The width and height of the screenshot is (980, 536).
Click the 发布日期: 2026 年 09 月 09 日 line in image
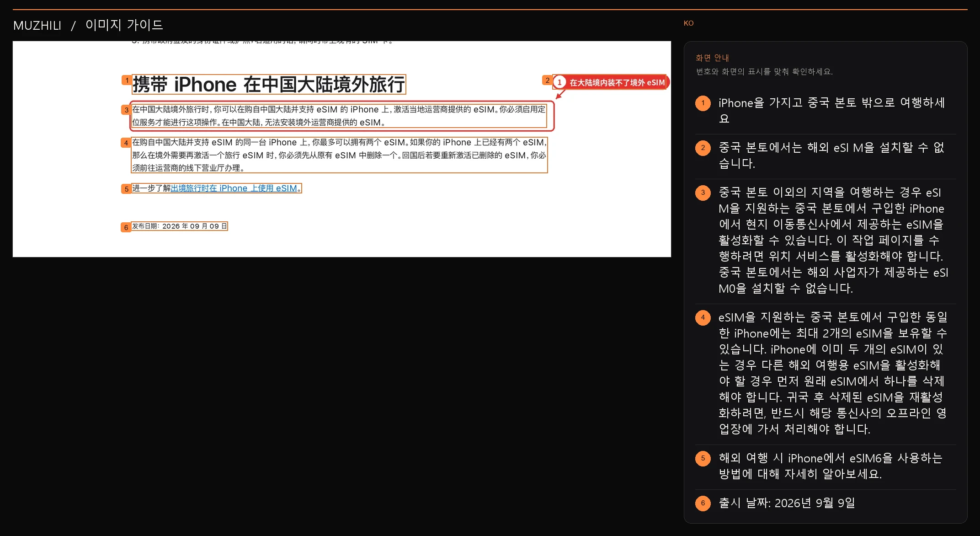click(x=180, y=226)
